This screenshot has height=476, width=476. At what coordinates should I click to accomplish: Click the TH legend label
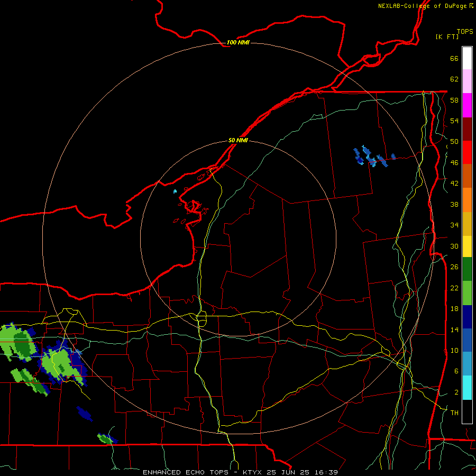coord(454,413)
